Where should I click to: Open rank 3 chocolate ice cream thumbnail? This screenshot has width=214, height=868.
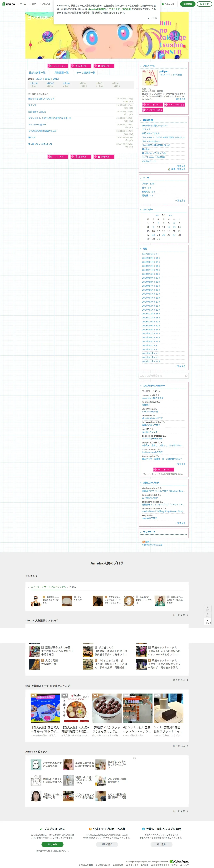(107, 708)
